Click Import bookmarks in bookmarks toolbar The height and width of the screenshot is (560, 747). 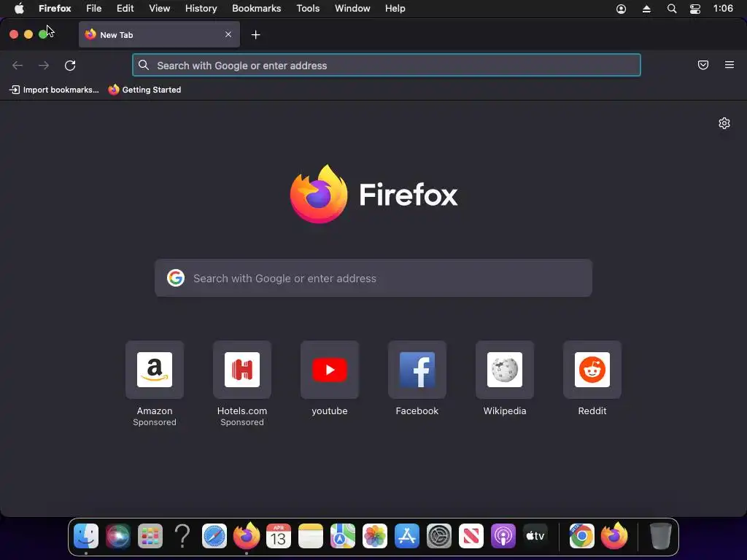pos(54,90)
